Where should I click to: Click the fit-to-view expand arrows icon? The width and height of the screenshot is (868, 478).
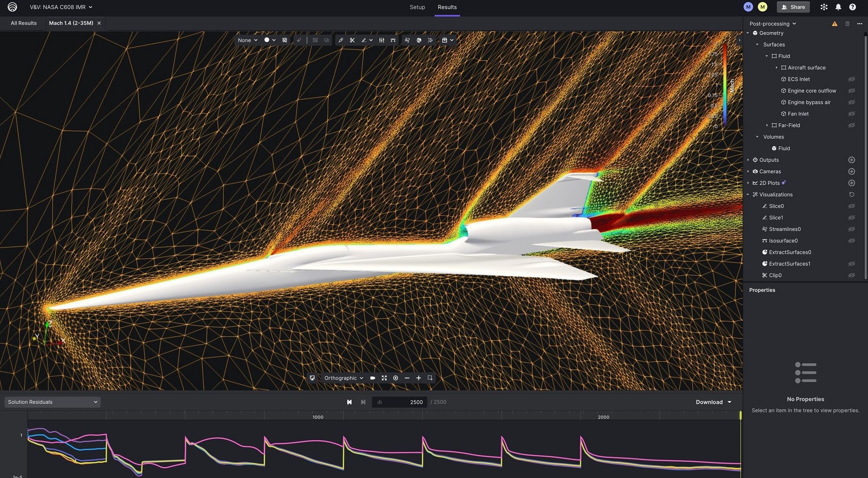point(384,378)
